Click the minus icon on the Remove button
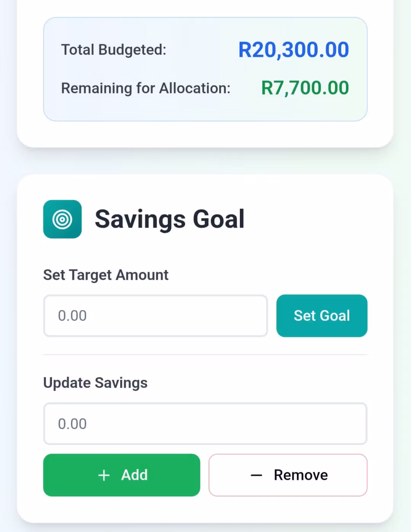The image size is (411, 532). (x=256, y=475)
